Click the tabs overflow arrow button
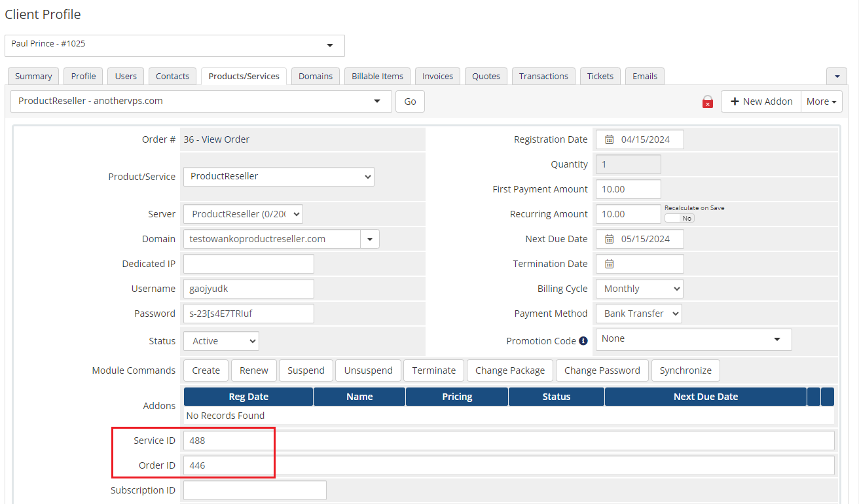 pos(836,76)
